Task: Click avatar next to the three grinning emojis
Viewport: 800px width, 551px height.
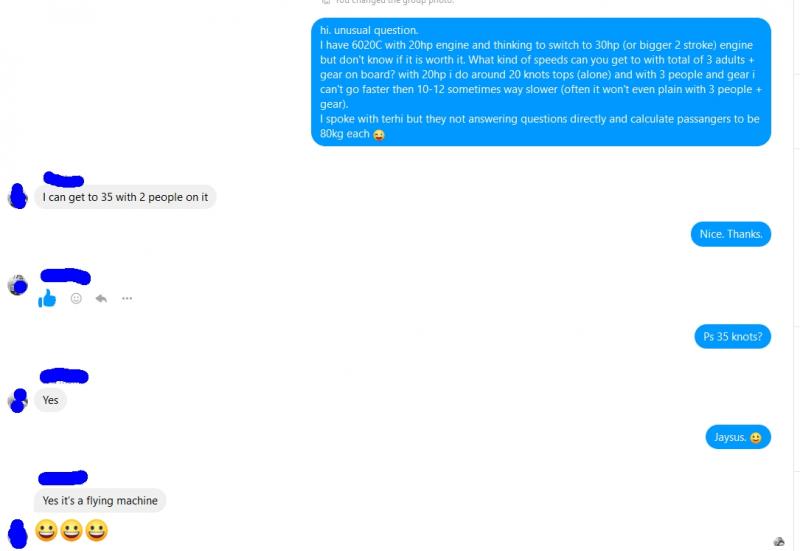Action: tap(17, 534)
